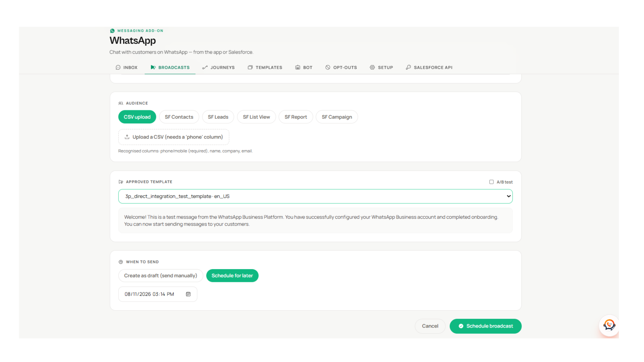
Task: Choose Create as draft (send manually)
Action: point(161,276)
